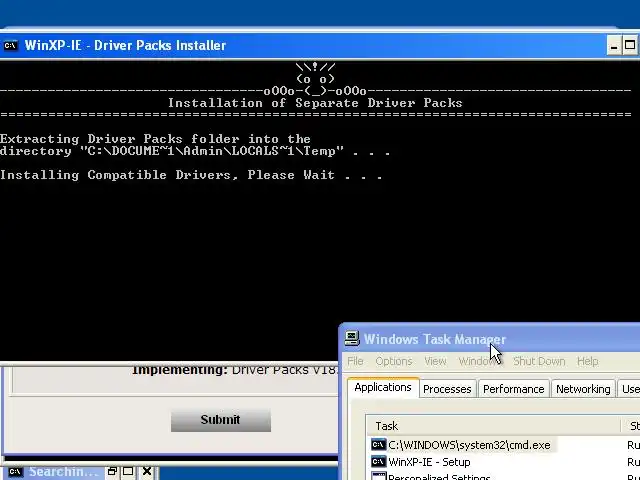
Task: Open Task Manager Help menu
Action: pos(587,361)
